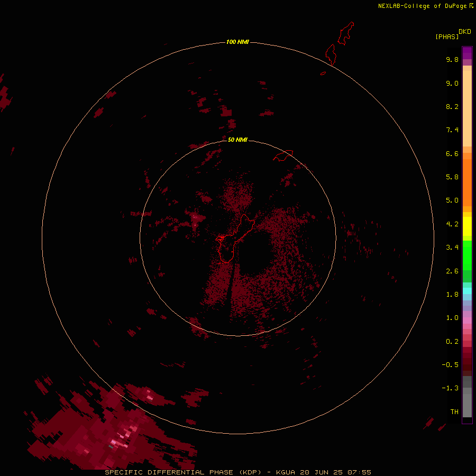Click the yellow segment of colorbar

(467, 226)
